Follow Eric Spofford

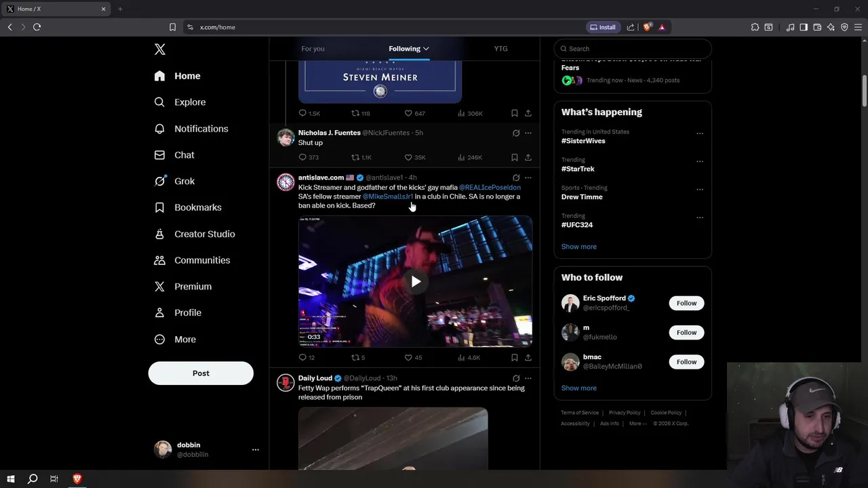click(x=686, y=303)
